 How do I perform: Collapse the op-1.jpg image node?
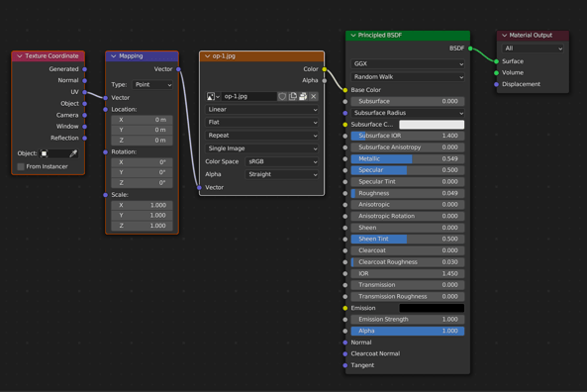point(207,56)
